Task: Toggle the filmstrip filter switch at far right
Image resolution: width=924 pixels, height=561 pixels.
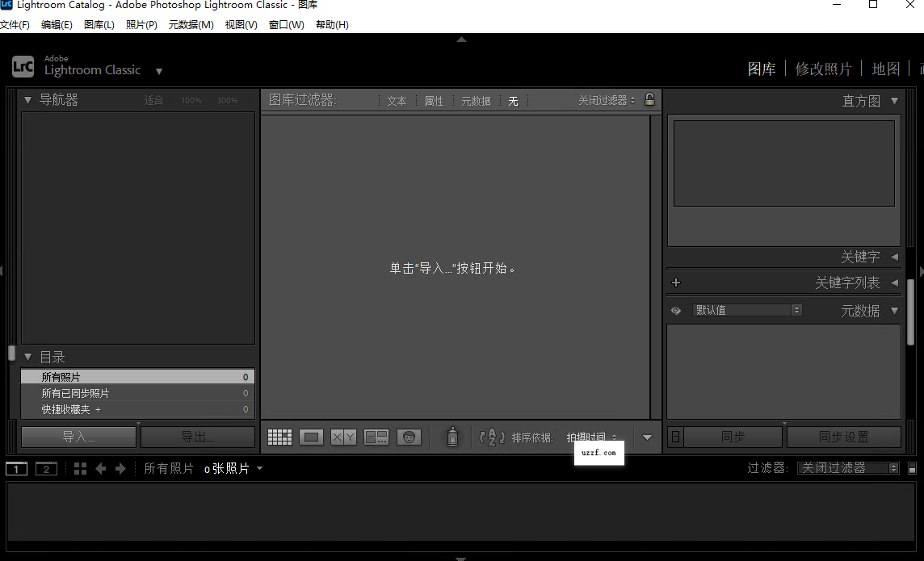Action: tap(912, 468)
